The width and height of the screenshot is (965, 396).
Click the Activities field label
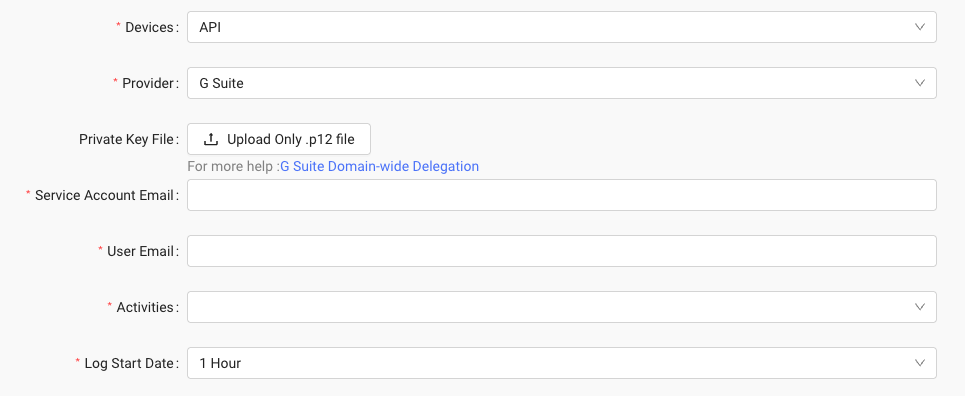tap(145, 307)
